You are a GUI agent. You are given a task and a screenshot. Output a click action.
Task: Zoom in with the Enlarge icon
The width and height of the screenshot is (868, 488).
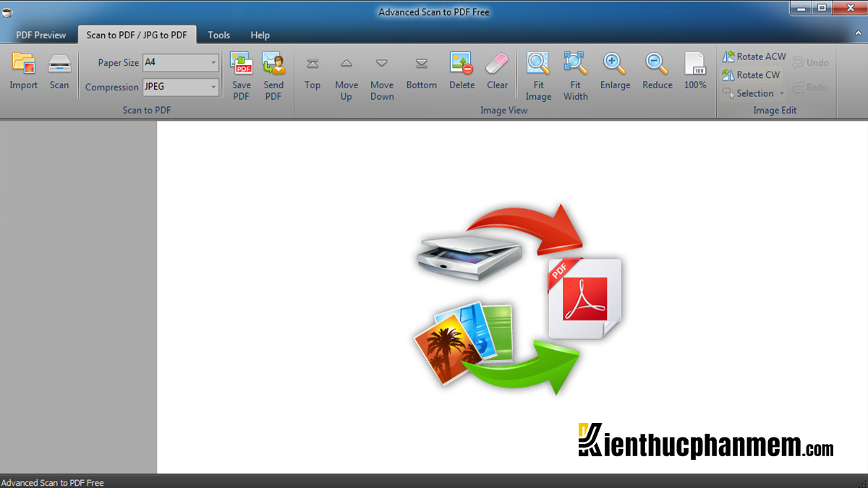point(615,63)
